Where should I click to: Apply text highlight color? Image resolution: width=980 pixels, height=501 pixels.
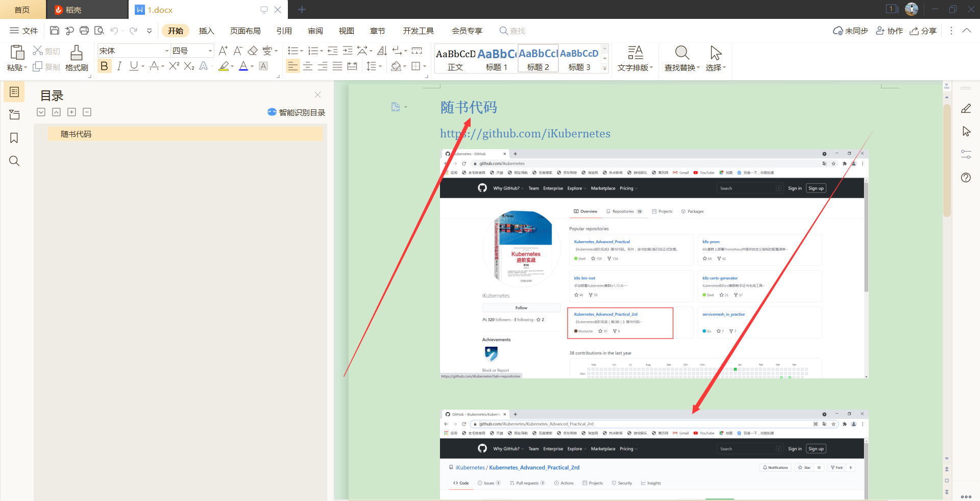click(x=224, y=66)
